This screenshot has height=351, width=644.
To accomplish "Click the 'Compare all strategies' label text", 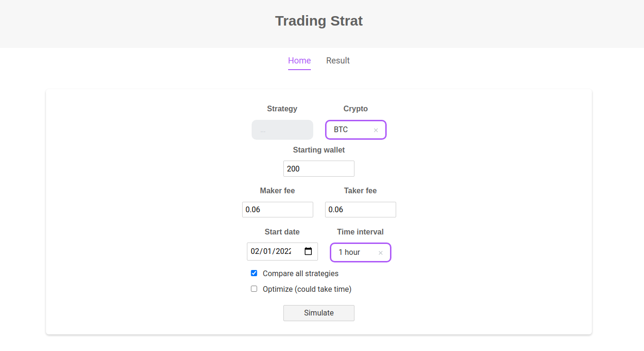I will point(300,273).
